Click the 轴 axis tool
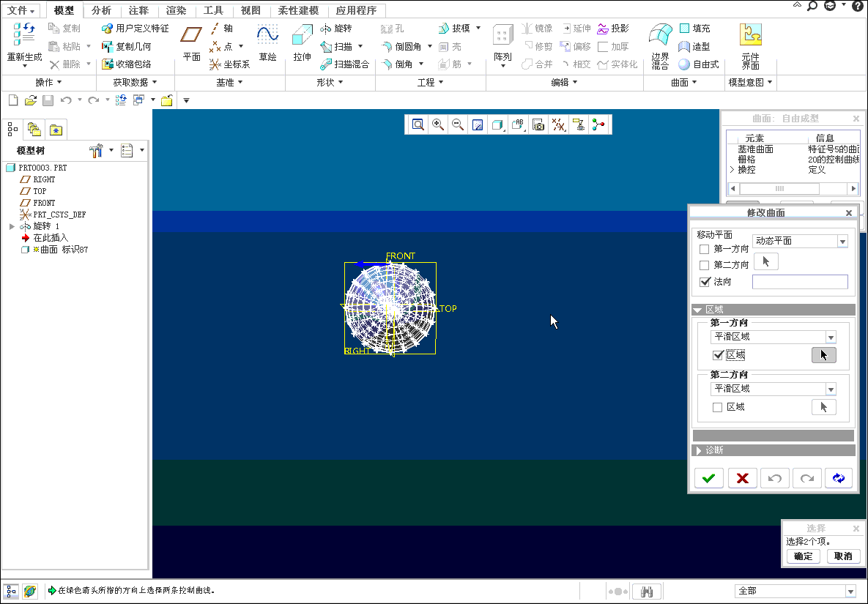The width and height of the screenshot is (868, 604). [222, 29]
